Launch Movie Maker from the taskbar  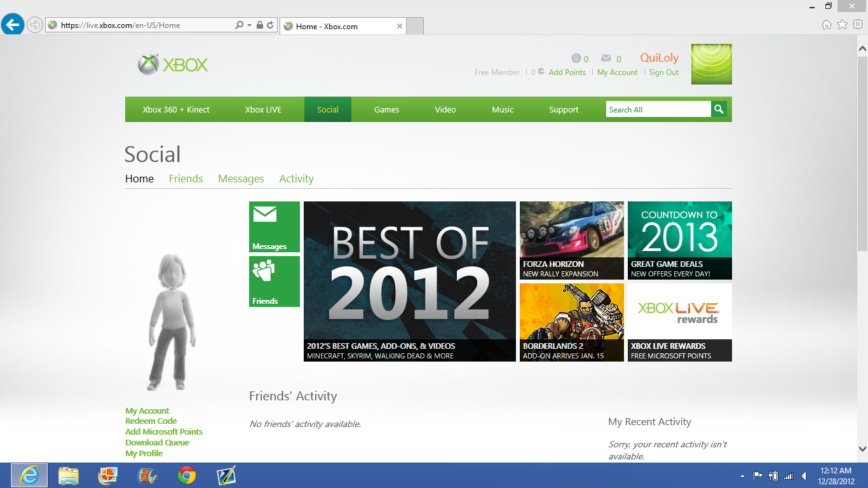click(x=147, y=475)
